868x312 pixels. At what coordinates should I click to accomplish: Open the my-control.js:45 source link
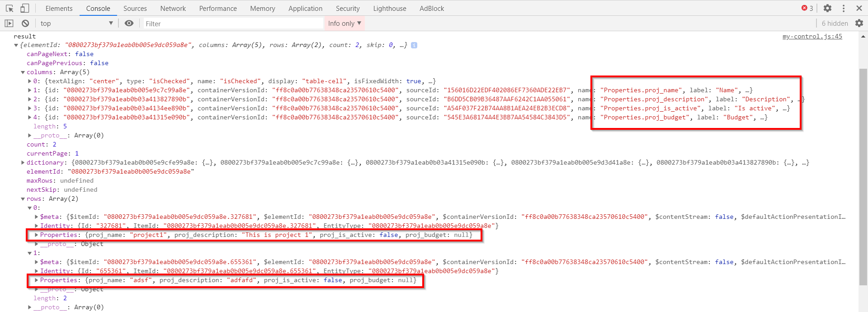[x=812, y=36]
